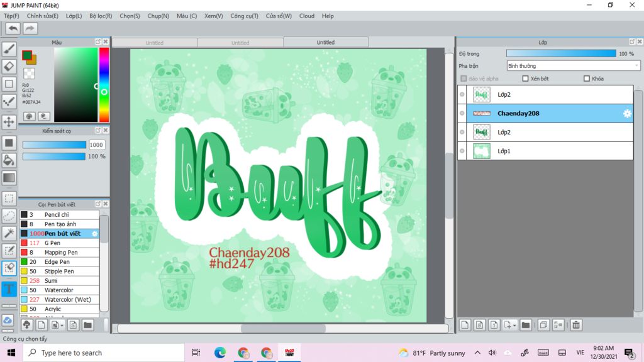Select the transparent color swatch
The height and width of the screenshot is (362, 644).
pos(29,74)
